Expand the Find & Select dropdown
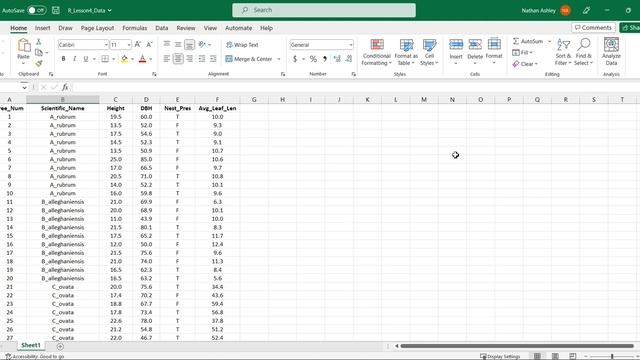640x360 pixels. (x=583, y=52)
